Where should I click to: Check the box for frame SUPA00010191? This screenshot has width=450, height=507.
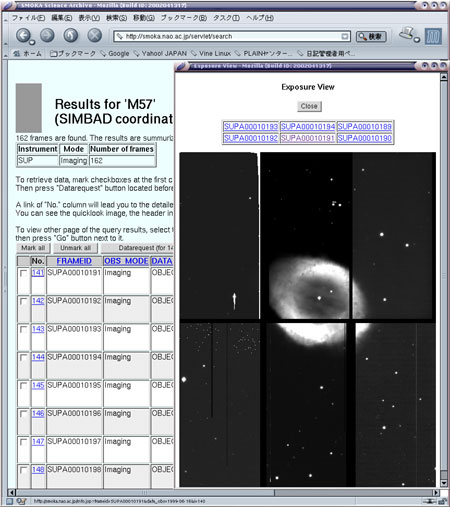pyautogui.click(x=23, y=273)
